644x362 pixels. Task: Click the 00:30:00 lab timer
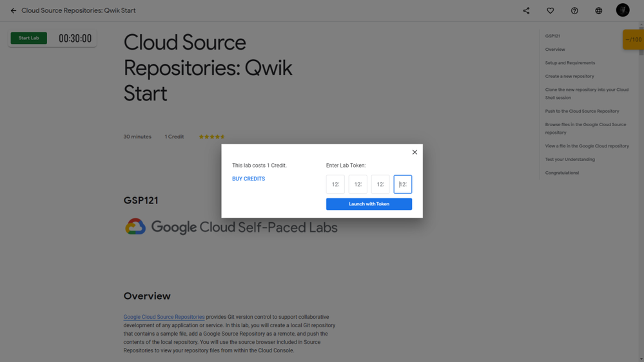75,39
